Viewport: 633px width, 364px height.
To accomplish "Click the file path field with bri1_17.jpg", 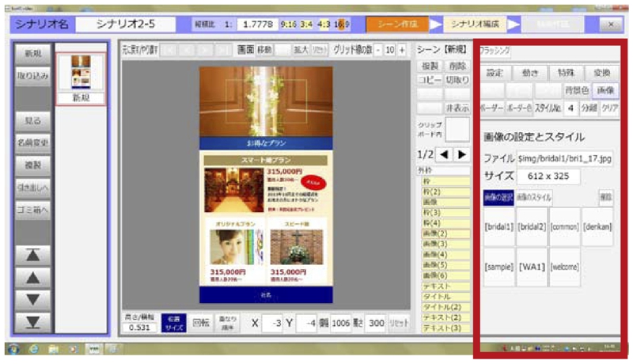I will (x=564, y=158).
